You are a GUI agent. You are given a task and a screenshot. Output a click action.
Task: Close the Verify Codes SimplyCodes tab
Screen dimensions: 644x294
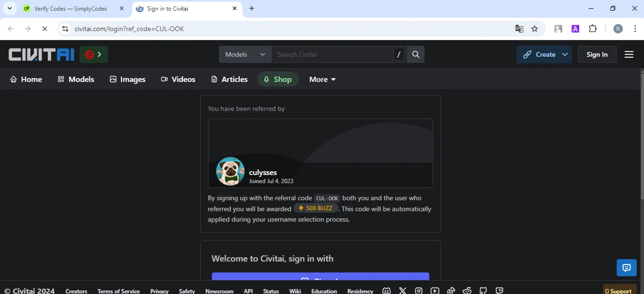[x=122, y=9]
